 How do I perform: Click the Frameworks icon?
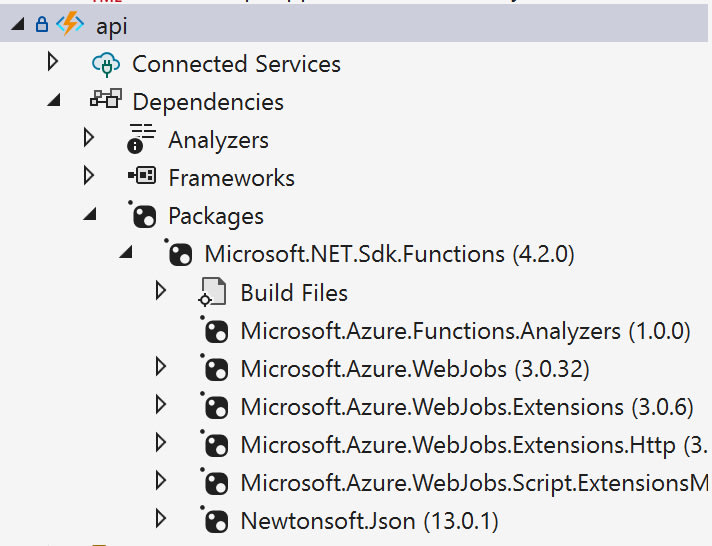pos(142,178)
